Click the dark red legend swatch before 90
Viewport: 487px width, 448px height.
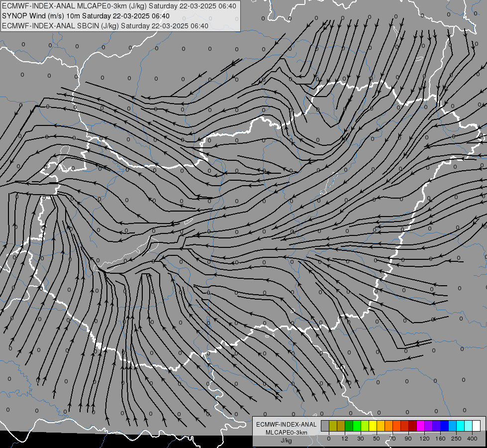coord(405,426)
